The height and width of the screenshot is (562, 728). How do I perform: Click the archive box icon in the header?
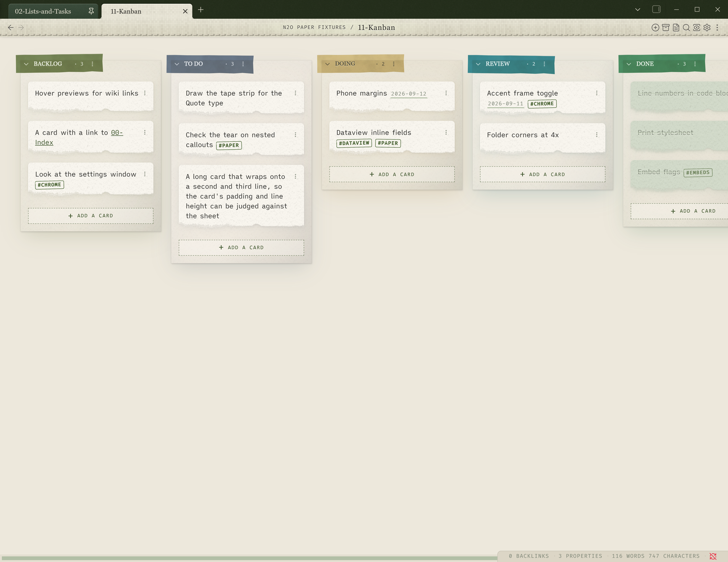click(666, 28)
